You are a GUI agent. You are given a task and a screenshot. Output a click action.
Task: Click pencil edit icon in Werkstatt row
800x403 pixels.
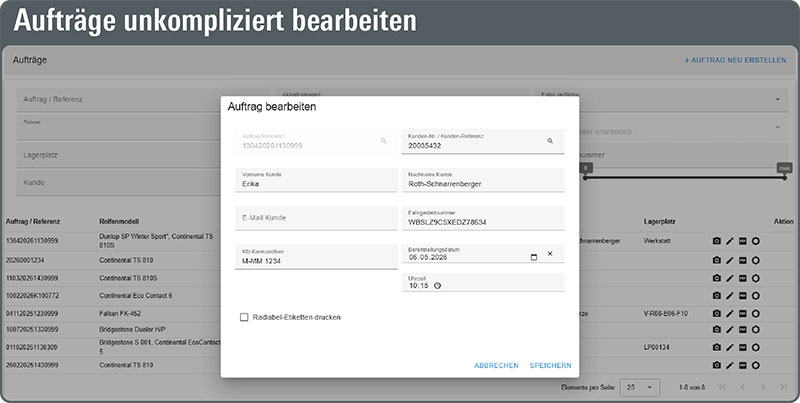(x=730, y=241)
